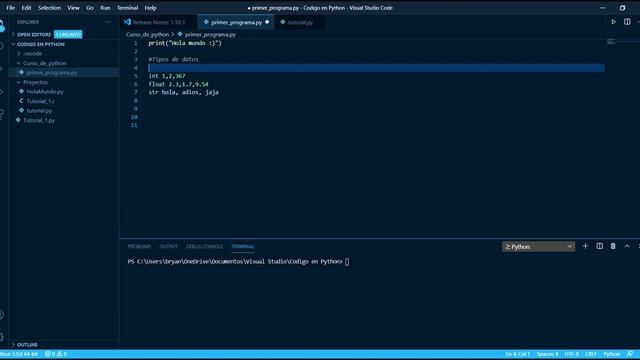The height and width of the screenshot is (360, 640).
Task: Change end of line sequence CRLF
Action: click(591, 354)
